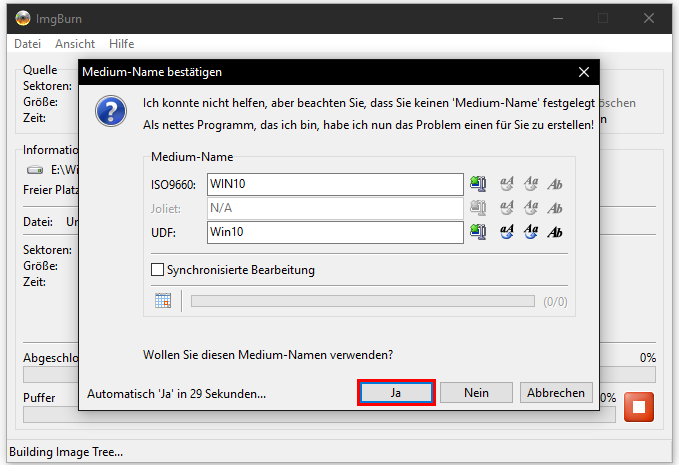Minimize the ImgBurn window

tap(558, 19)
